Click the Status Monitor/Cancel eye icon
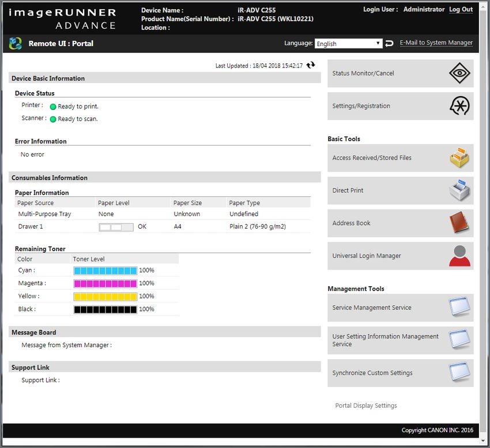The width and height of the screenshot is (490, 448). pos(459,73)
